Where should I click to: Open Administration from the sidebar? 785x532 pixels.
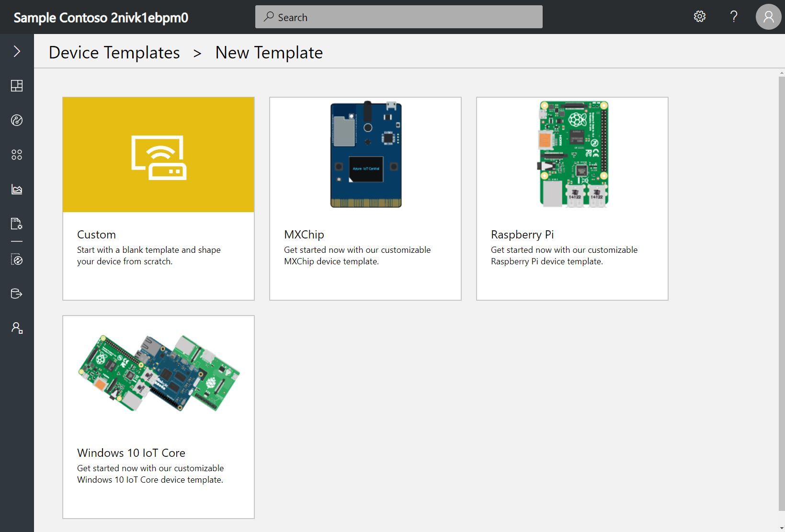click(x=17, y=328)
